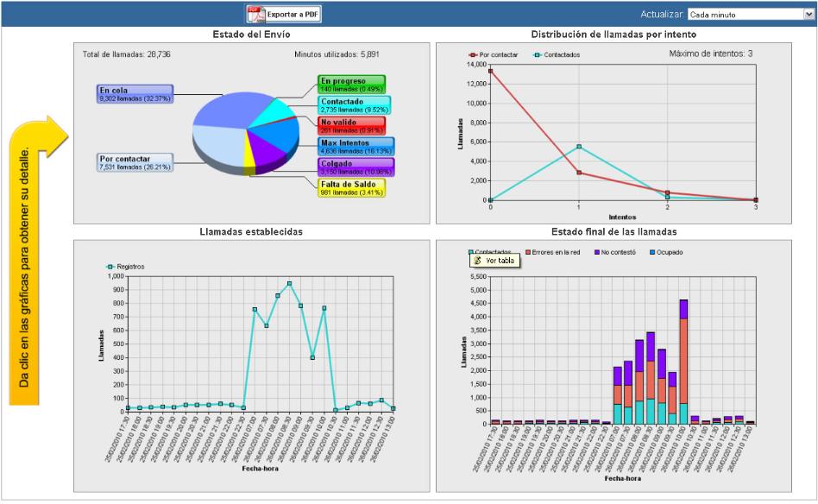Viewport: 818px width, 504px height.
Task: Click the Contactados legend marker in line chart
Action: (538, 54)
